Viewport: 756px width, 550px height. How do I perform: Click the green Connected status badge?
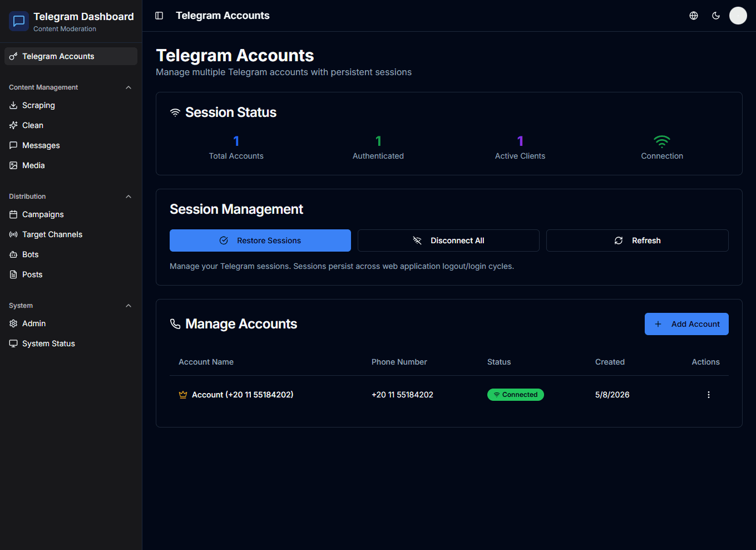516,395
